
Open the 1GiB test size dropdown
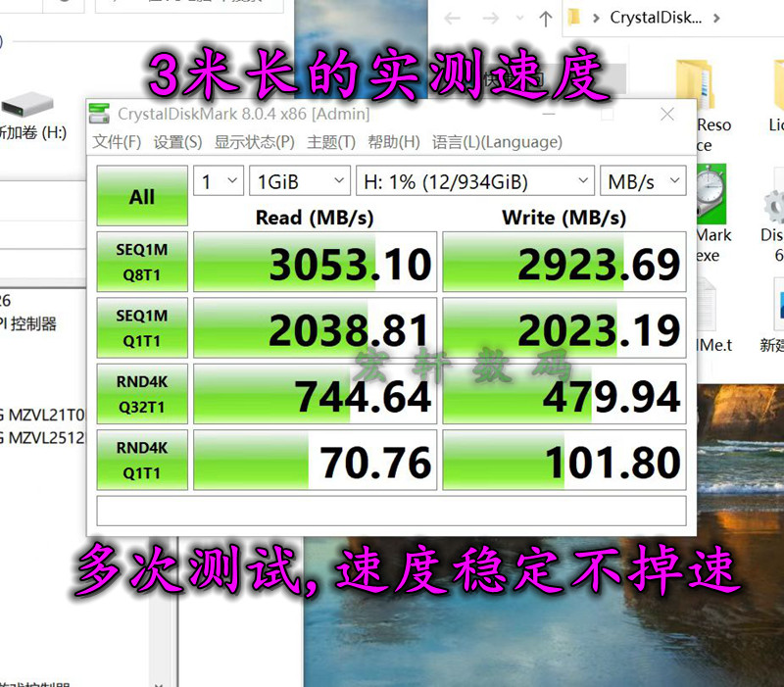point(300,180)
